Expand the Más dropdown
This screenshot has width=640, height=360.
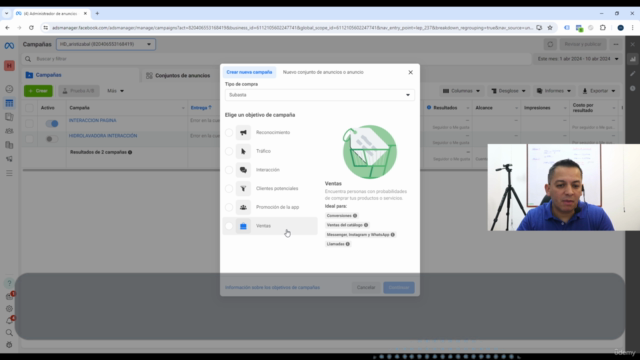[x=116, y=91]
